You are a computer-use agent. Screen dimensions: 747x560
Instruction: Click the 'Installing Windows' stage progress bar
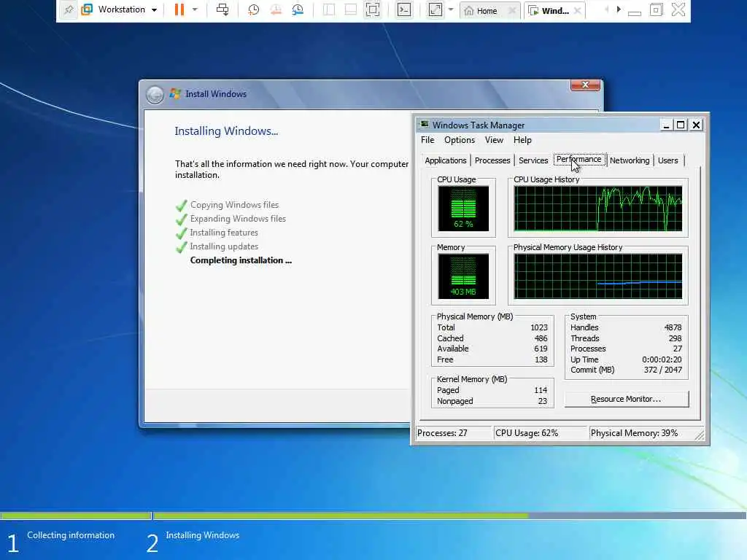pos(449,516)
